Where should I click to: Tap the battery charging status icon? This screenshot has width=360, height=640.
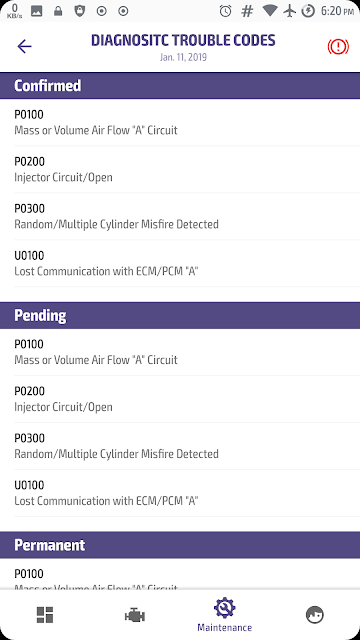click(x=308, y=11)
